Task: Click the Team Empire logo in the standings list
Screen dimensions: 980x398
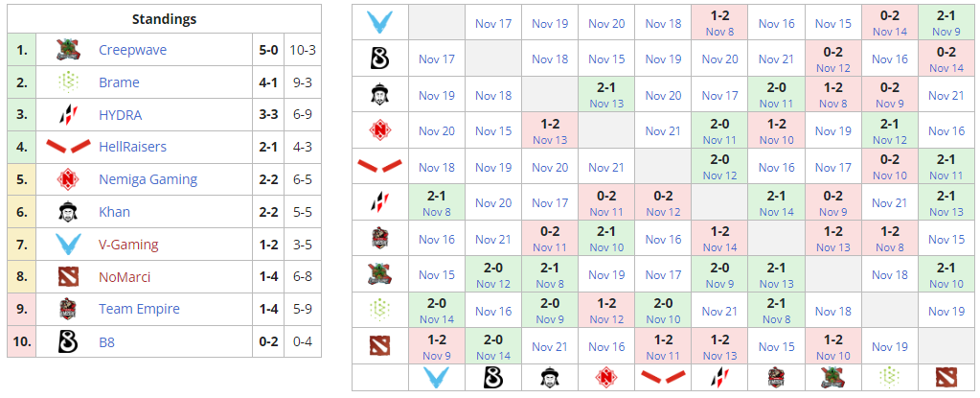Action: 67,309
